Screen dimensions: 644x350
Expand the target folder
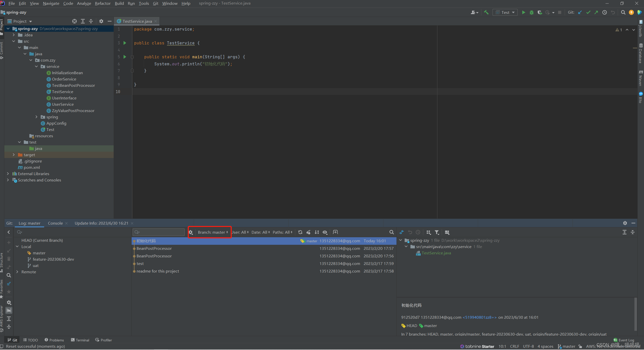click(x=14, y=155)
